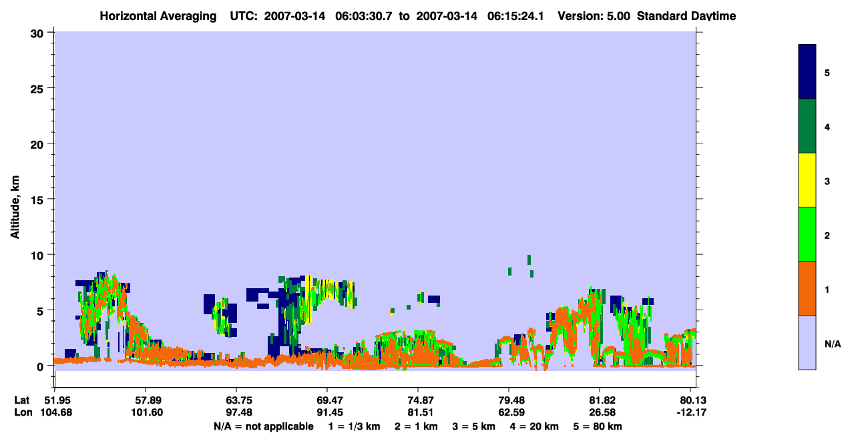Click the dark blue colorbar segment labeled 5

tap(807, 72)
